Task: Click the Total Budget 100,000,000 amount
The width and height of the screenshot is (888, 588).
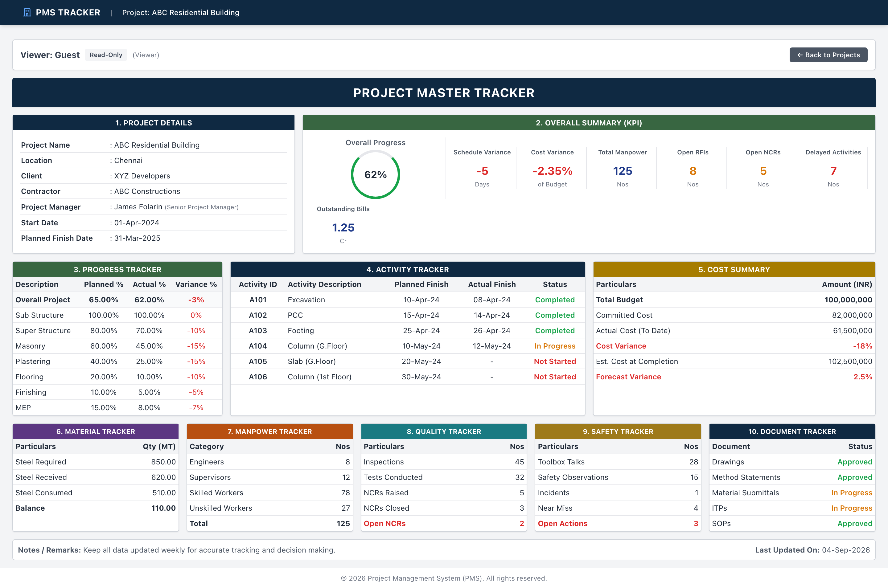Action: tap(848, 300)
